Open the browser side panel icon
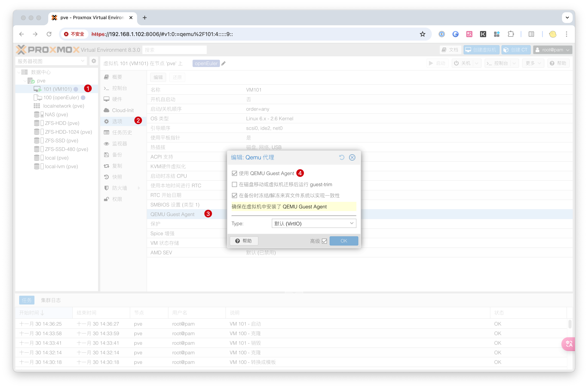Screen dimensions: 588x388 [531, 34]
